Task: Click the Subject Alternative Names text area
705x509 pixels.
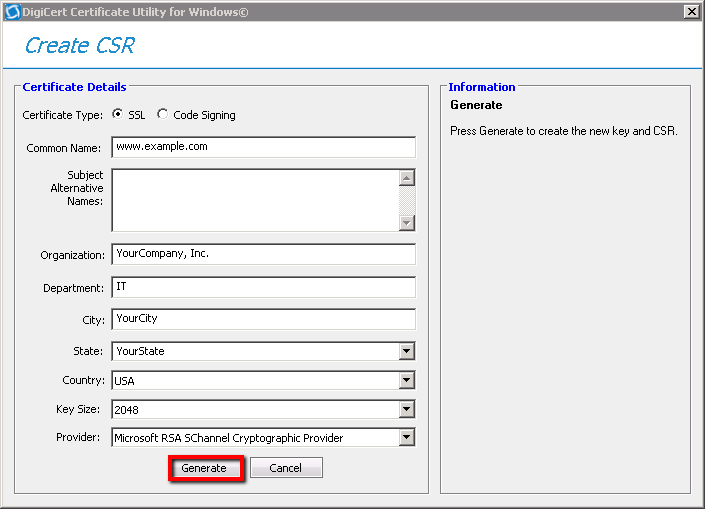Action: [255, 200]
